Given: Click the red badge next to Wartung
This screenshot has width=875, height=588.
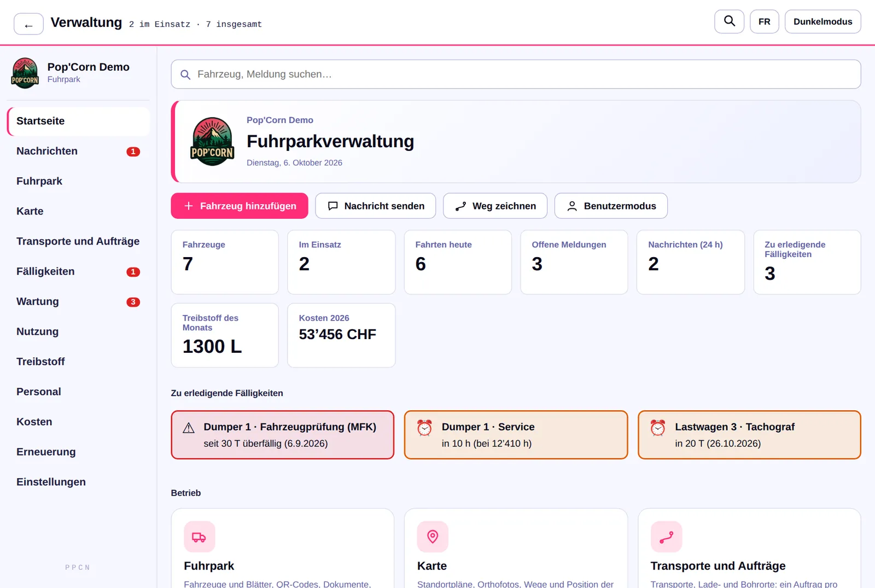Looking at the screenshot, I should 133,302.
